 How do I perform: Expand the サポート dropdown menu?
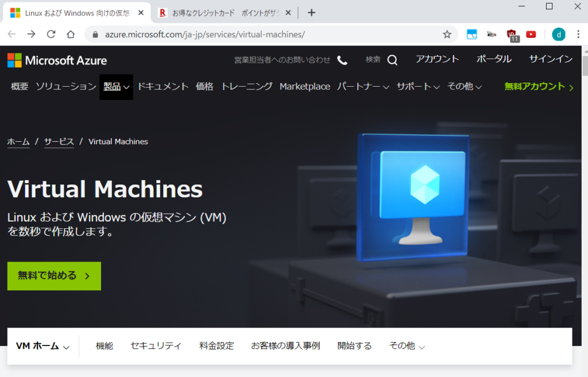coord(418,87)
